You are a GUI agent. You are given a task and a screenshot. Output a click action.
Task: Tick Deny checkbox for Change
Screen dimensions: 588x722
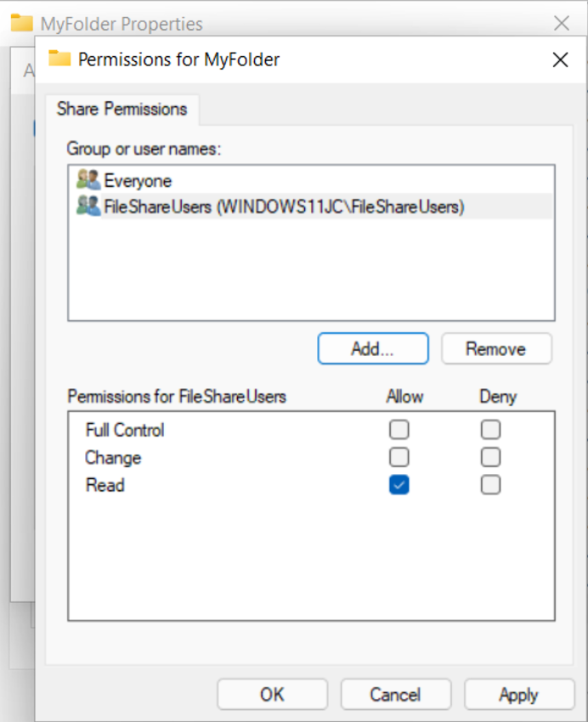point(490,458)
